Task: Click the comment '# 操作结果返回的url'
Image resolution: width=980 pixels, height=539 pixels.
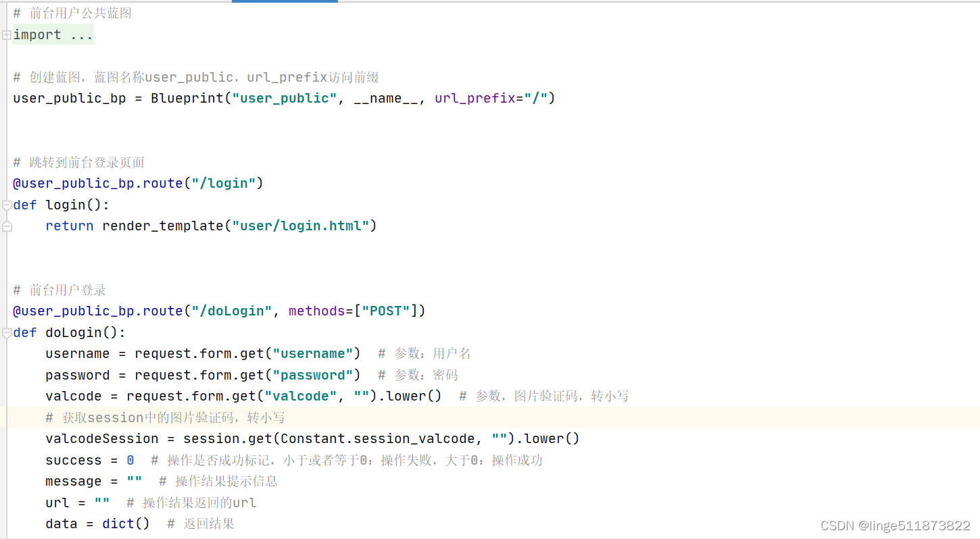Action: (x=191, y=503)
